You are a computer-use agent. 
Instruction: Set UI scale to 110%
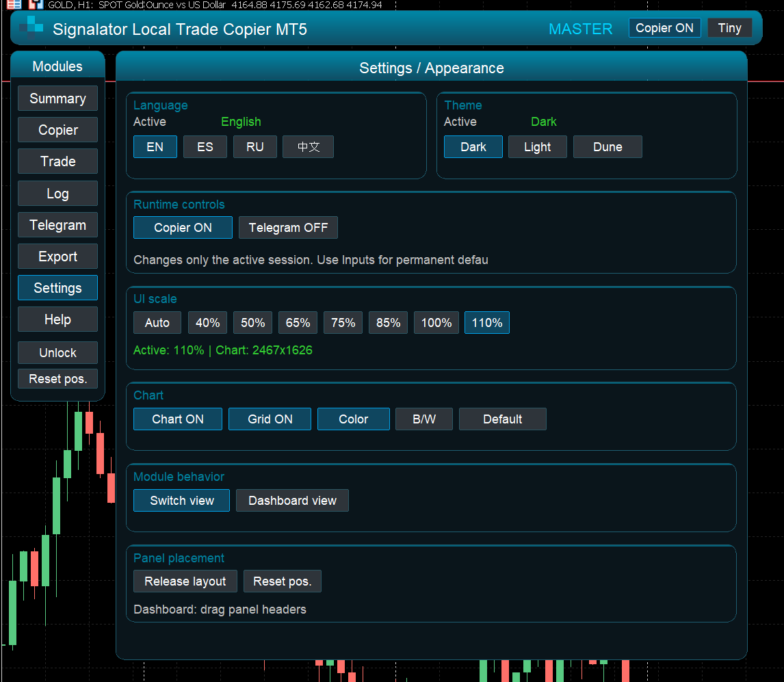coord(487,322)
